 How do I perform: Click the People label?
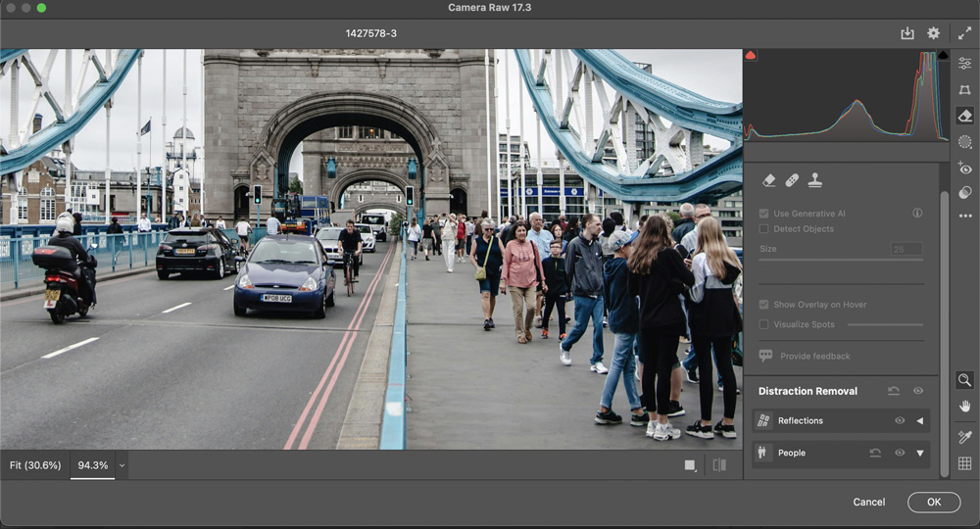792,453
